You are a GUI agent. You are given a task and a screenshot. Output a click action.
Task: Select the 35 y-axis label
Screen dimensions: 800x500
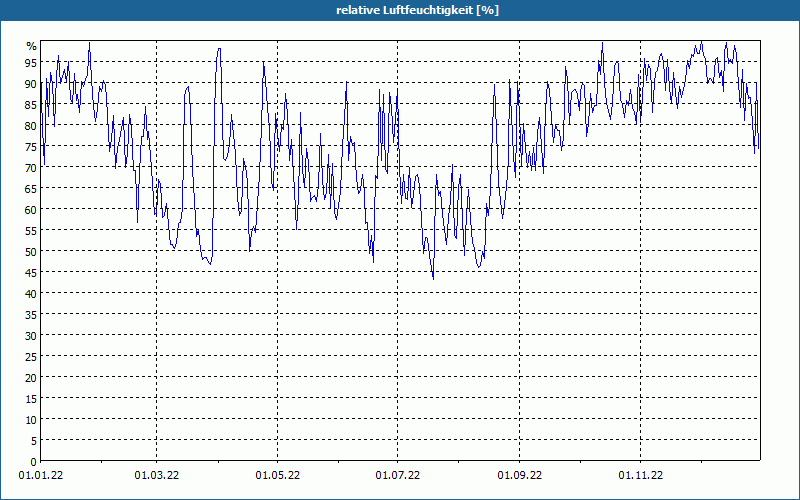[x=31, y=315]
